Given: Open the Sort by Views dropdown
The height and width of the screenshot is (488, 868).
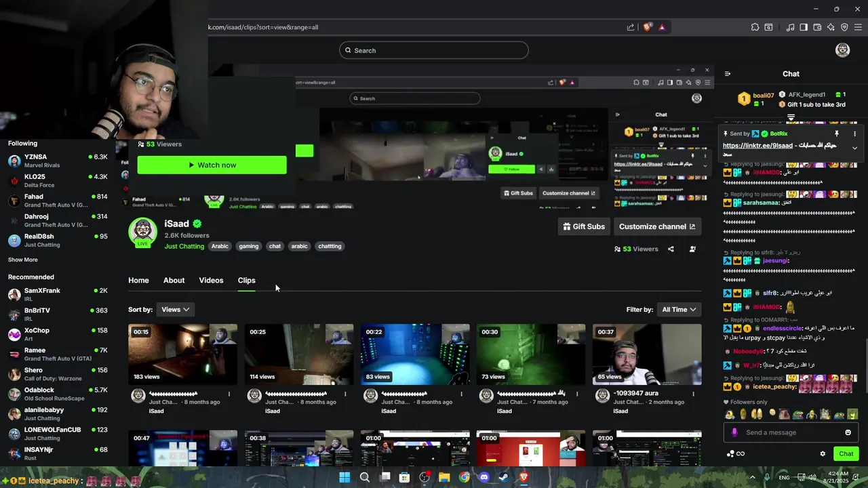Looking at the screenshot, I should pyautogui.click(x=175, y=309).
